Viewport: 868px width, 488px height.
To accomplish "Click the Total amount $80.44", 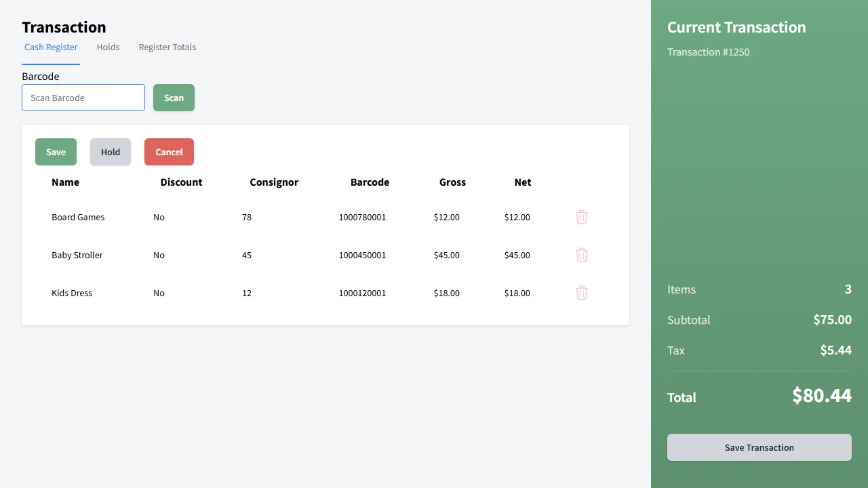I will point(821,396).
